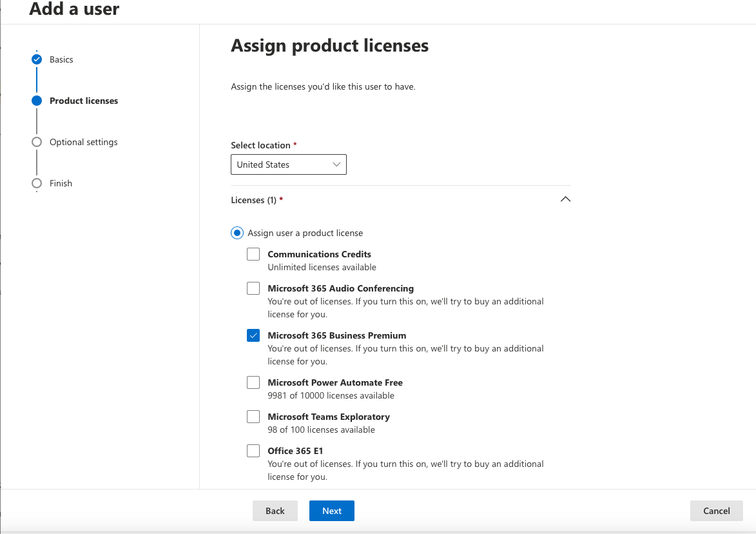Click the Assign product licenses heading
This screenshot has width=756, height=534.
coord(330,46)
